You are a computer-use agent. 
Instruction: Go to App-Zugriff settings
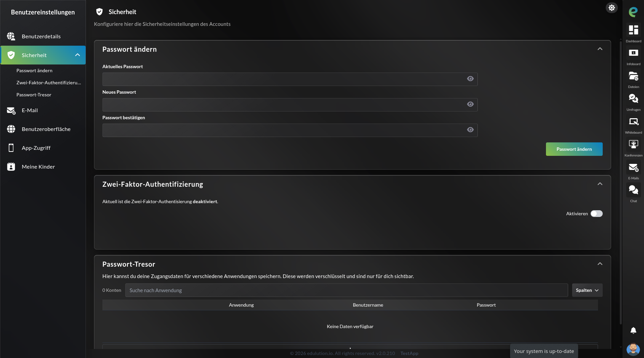(43, 148)
